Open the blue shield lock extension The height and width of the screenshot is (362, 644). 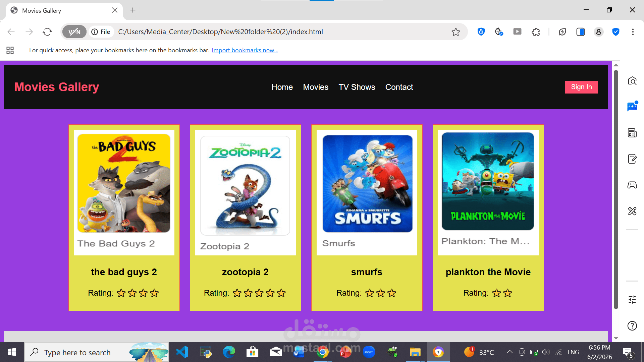click(481, 32)
